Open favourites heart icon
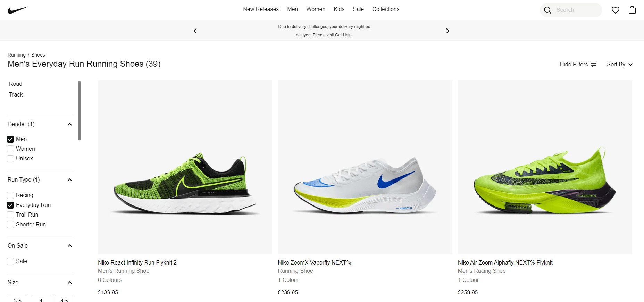 (x=616, y=10)
